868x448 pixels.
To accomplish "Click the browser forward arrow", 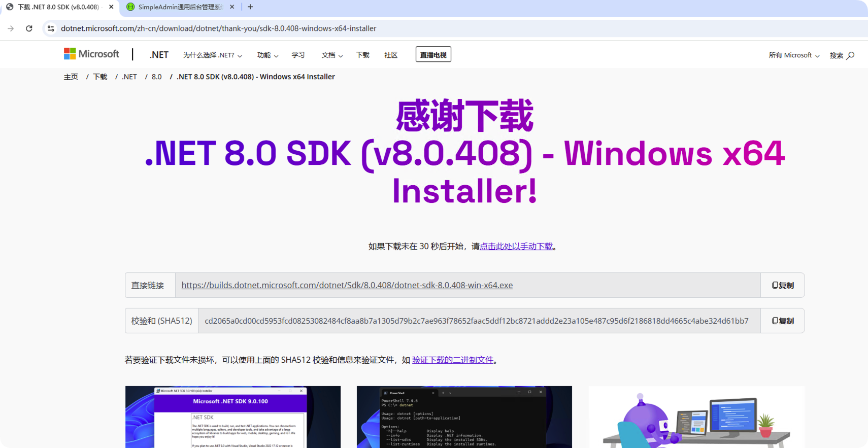I will tap(11, 28).
